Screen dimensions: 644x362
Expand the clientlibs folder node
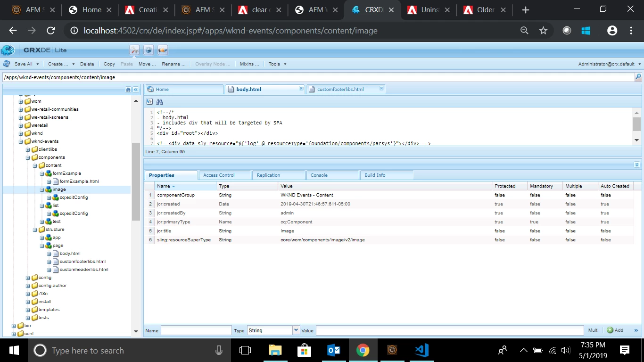[x=28, y=149]
